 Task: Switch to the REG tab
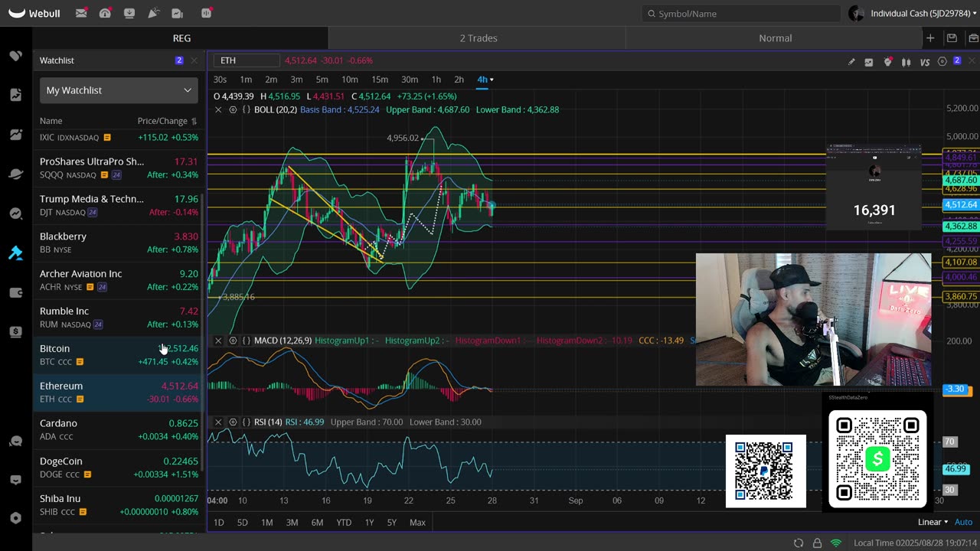tap(181, 38)
